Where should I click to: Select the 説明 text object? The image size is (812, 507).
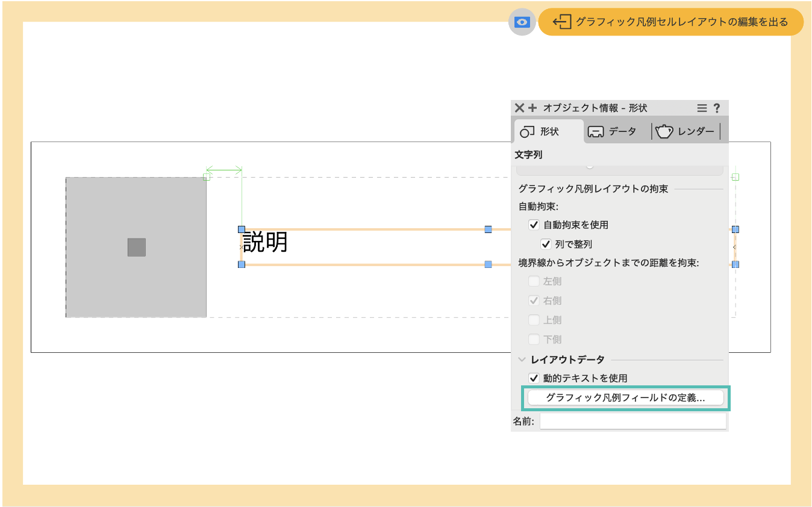click(x=266, y=242)
